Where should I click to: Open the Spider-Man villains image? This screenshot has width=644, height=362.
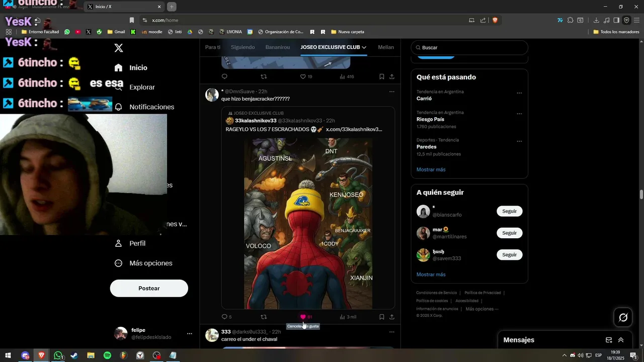coord(308,223)
